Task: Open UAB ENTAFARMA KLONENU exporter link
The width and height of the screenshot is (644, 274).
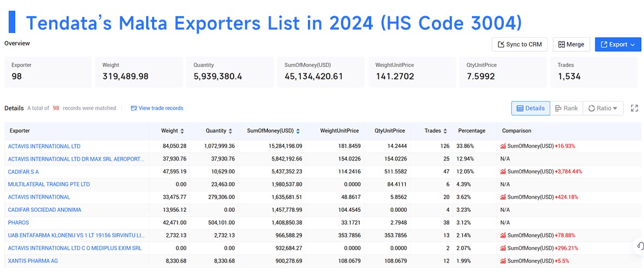Action: [x=76, y=236]
